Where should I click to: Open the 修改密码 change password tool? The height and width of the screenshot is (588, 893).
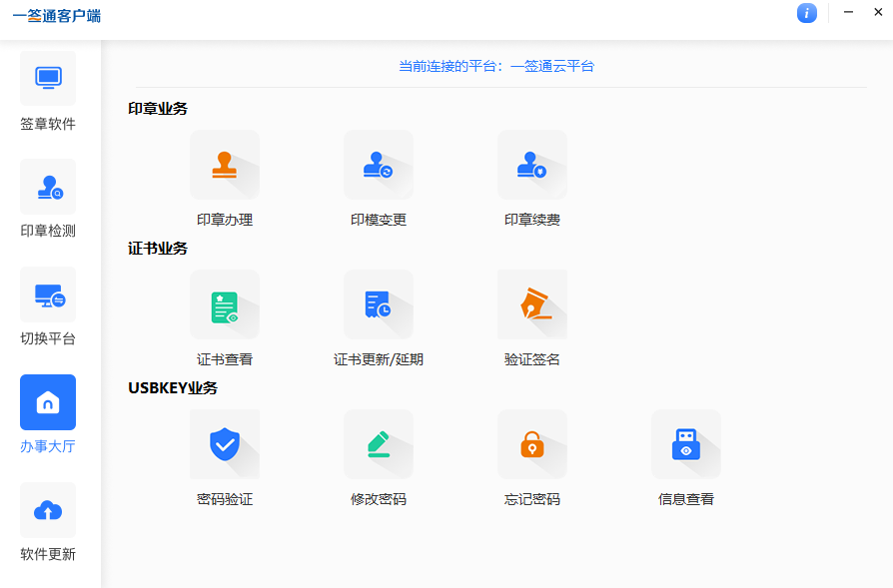[379, 444]
